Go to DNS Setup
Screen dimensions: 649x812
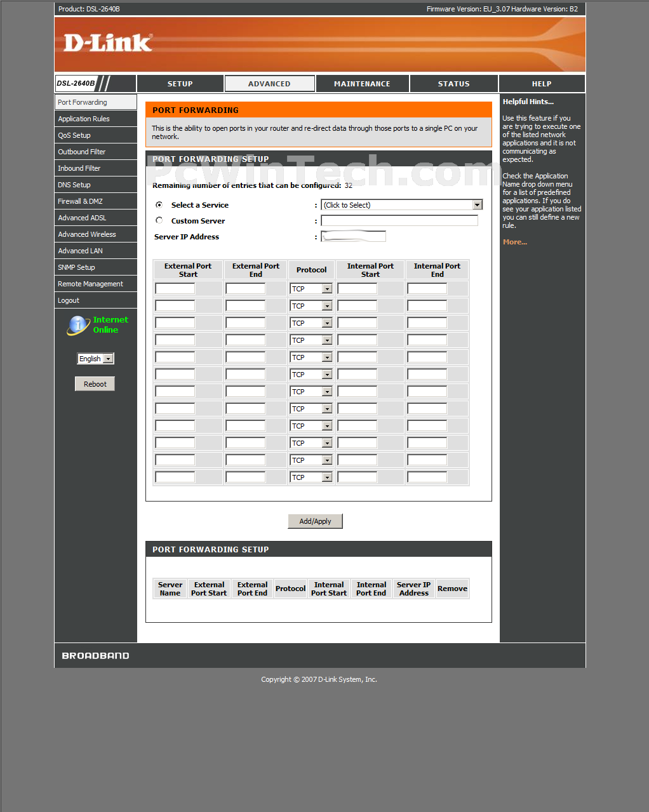[x=96, y=185]
